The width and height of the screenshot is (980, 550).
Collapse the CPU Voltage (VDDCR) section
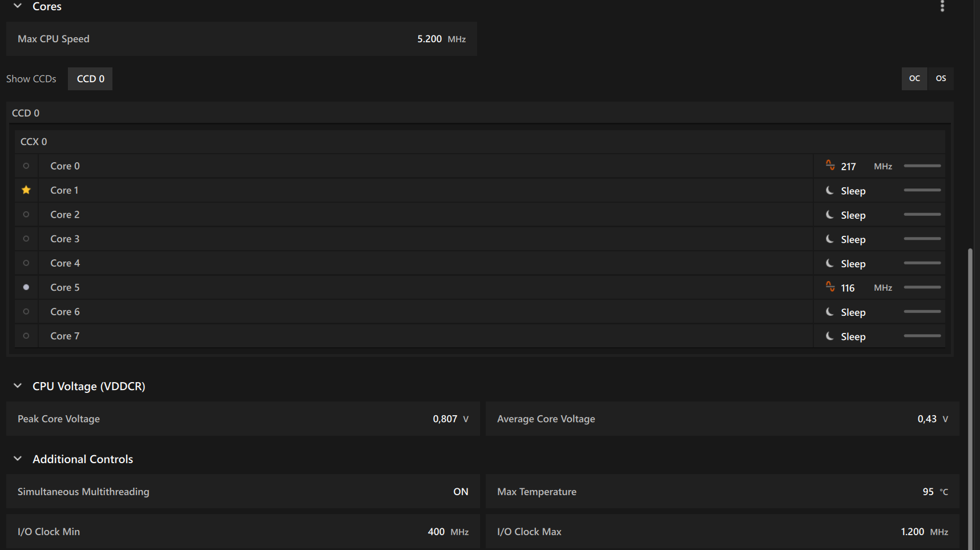tap(18, 386)
